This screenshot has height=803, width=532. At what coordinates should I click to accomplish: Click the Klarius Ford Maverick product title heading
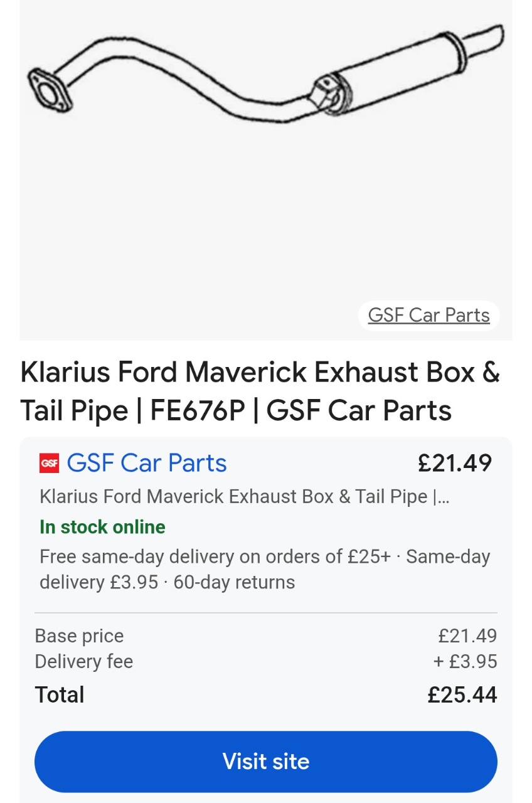click(x=260, y=391)
